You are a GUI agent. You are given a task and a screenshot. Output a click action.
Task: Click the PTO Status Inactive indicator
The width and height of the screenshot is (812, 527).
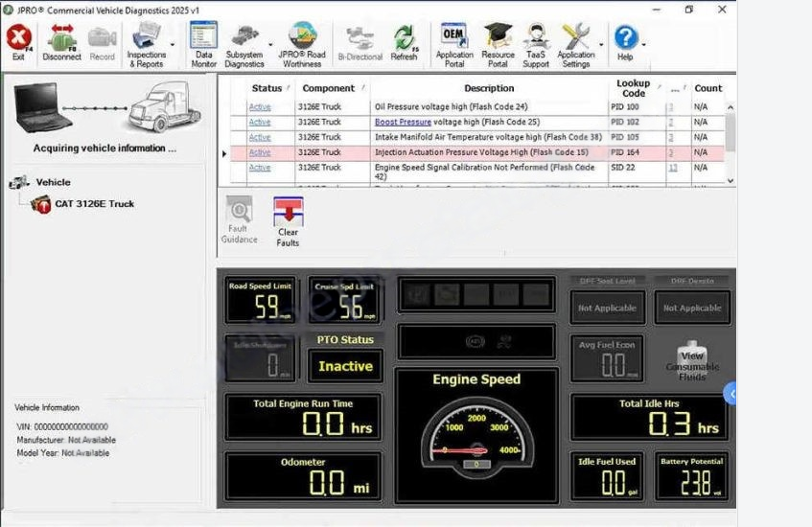345,366
